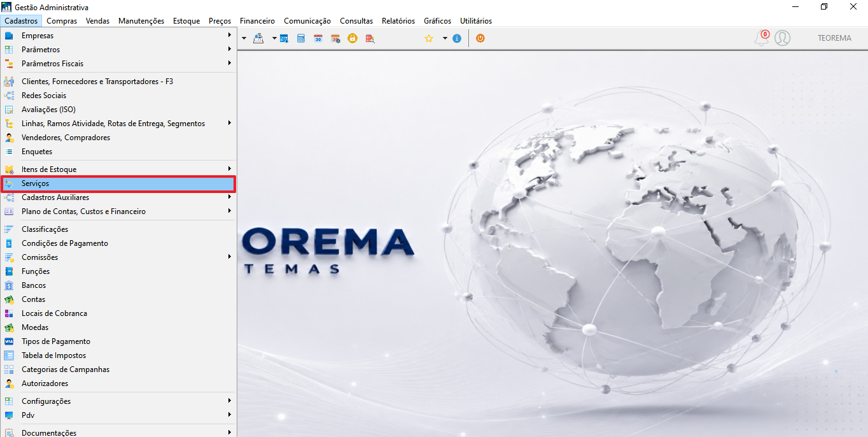Open the blue information icon
Screen dimensions: 868x437
457,38
